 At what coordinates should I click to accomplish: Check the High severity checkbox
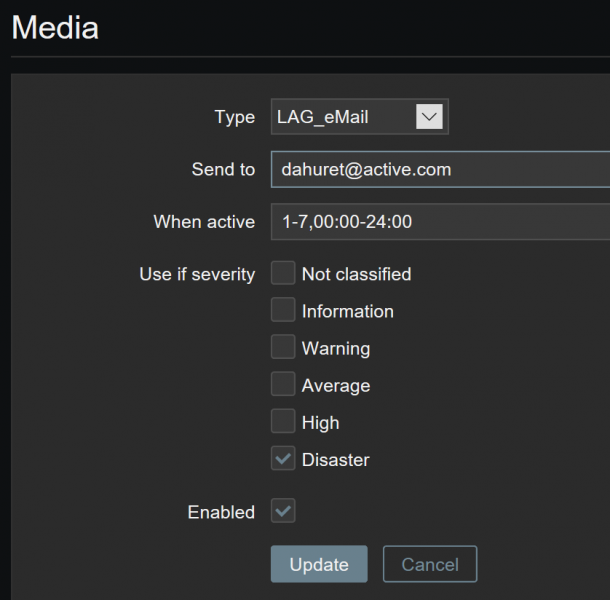(283, 422)
